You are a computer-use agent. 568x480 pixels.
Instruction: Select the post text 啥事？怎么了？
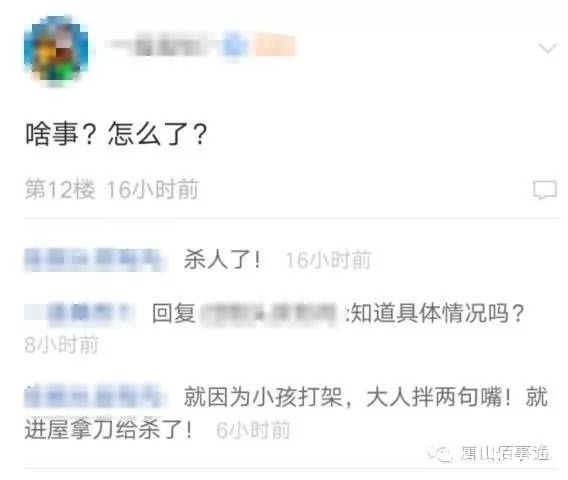116,134
